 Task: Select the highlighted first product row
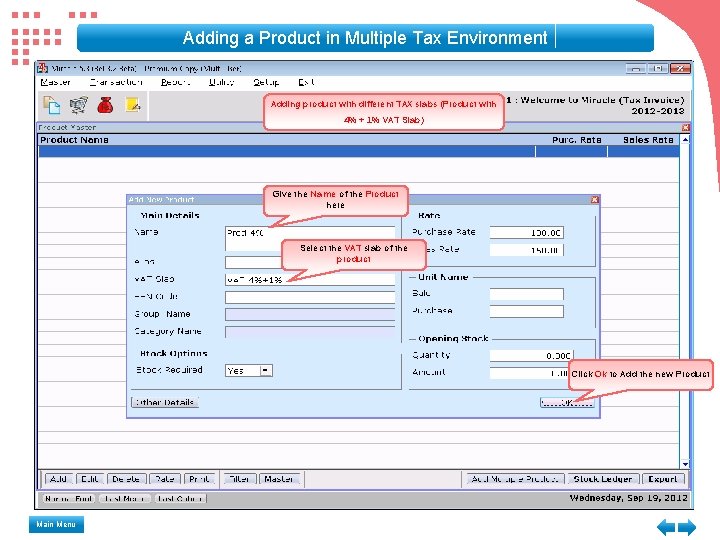359,152
